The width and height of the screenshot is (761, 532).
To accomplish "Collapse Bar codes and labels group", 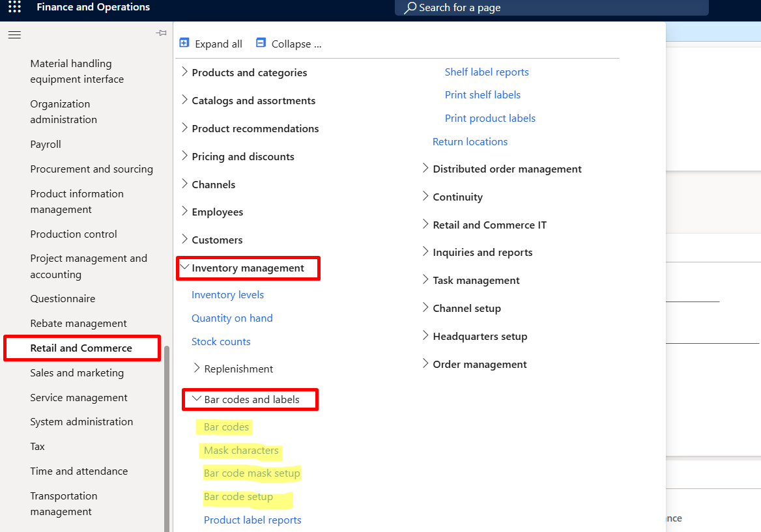I will [197, 399].
